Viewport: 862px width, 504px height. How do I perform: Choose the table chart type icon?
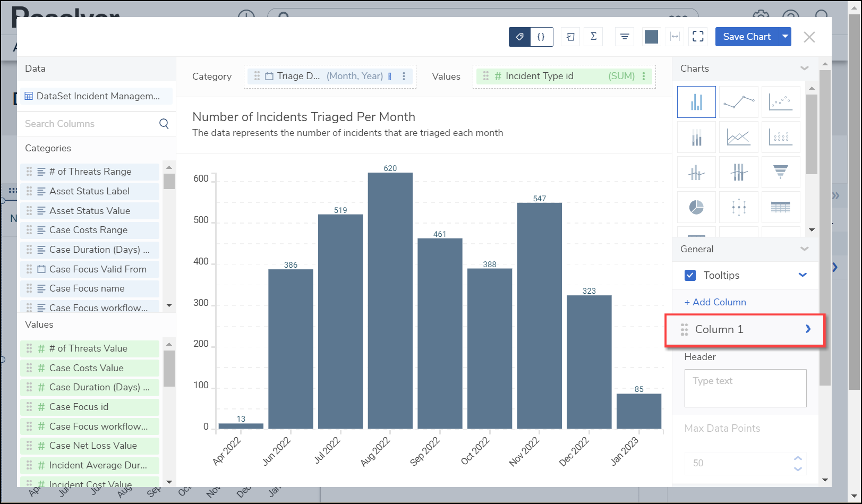[780, 207]
